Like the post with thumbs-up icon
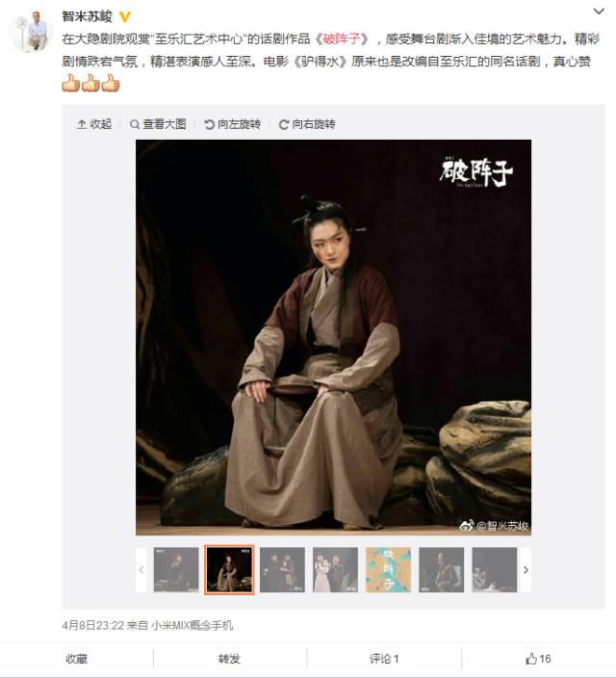This screenshot has height=678, width=616. (x=531, y=659)
